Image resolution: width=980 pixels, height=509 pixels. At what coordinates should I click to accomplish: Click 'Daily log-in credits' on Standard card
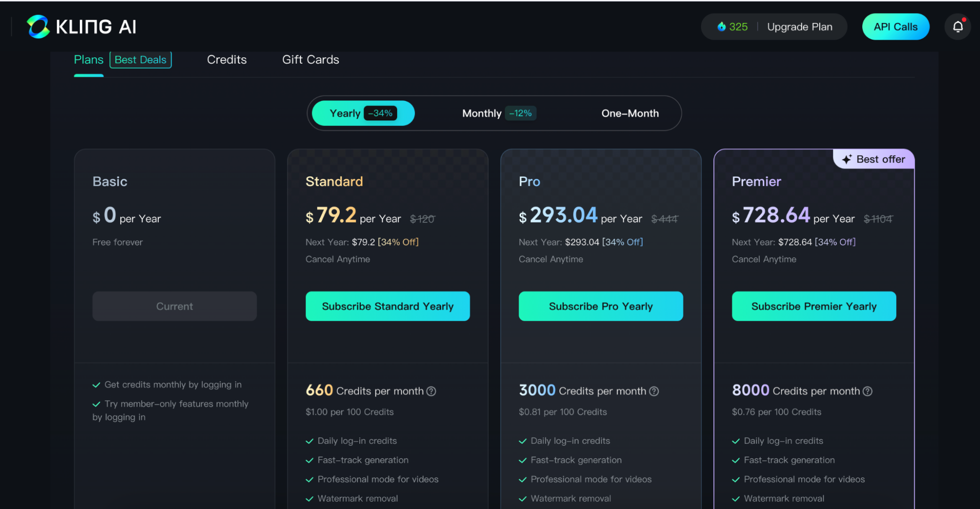click(357, 441)
